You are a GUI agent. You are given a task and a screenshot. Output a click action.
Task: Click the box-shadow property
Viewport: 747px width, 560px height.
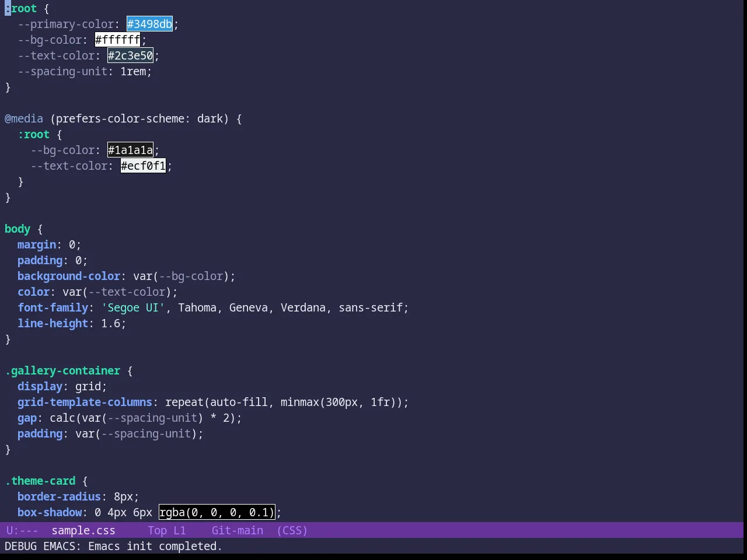tap(50, 512)
